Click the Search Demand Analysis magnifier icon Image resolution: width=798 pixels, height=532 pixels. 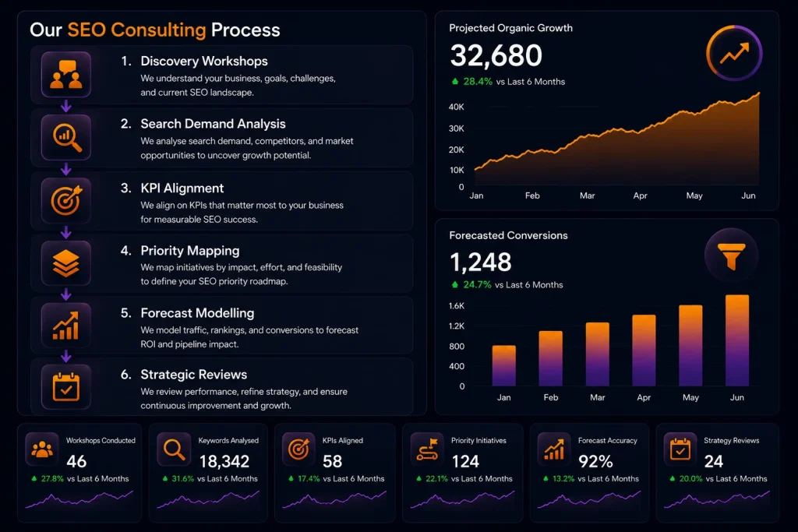coord(66,137)
